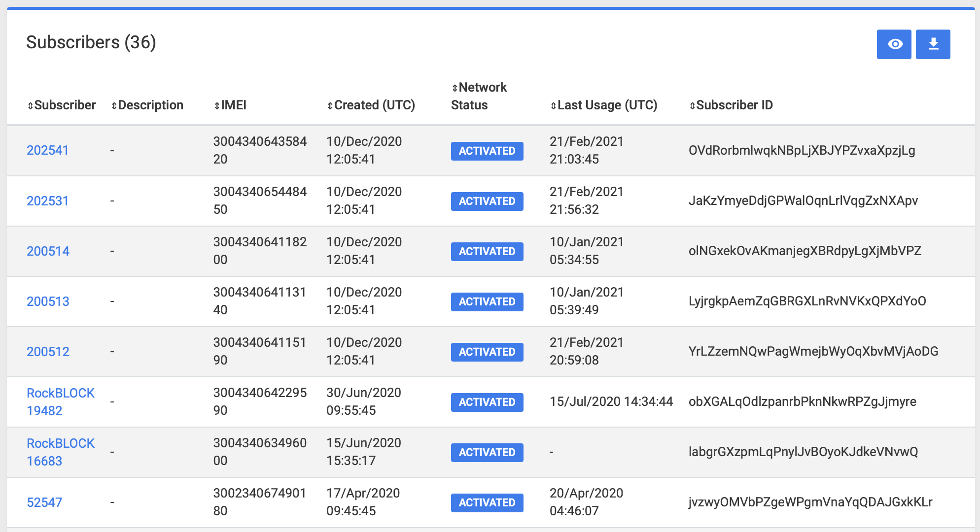
Task: Sort by Subscriber column arrow icon
Action: (x=31, y=106)
